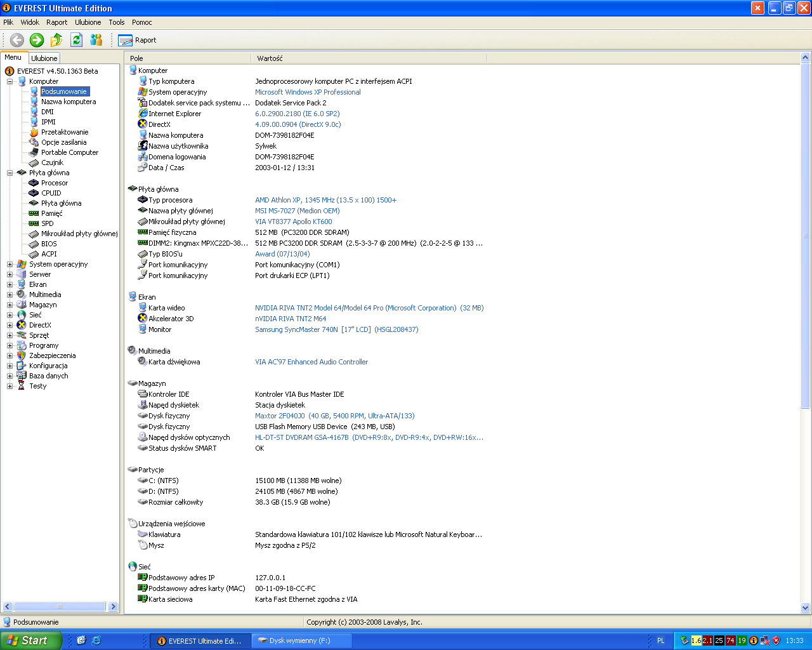Expand the Multimedia tree node
The height and width of the screenshot is (650, 812).
tap(10, 295)
